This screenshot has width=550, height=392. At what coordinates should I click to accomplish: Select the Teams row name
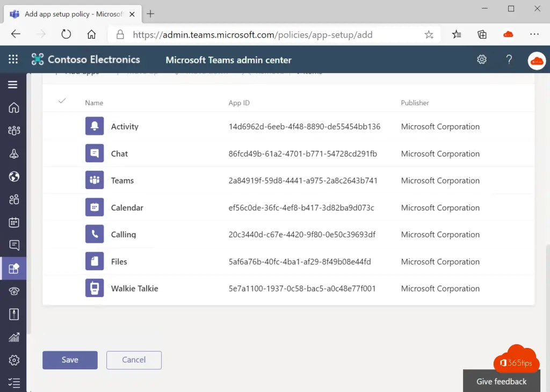122,180
